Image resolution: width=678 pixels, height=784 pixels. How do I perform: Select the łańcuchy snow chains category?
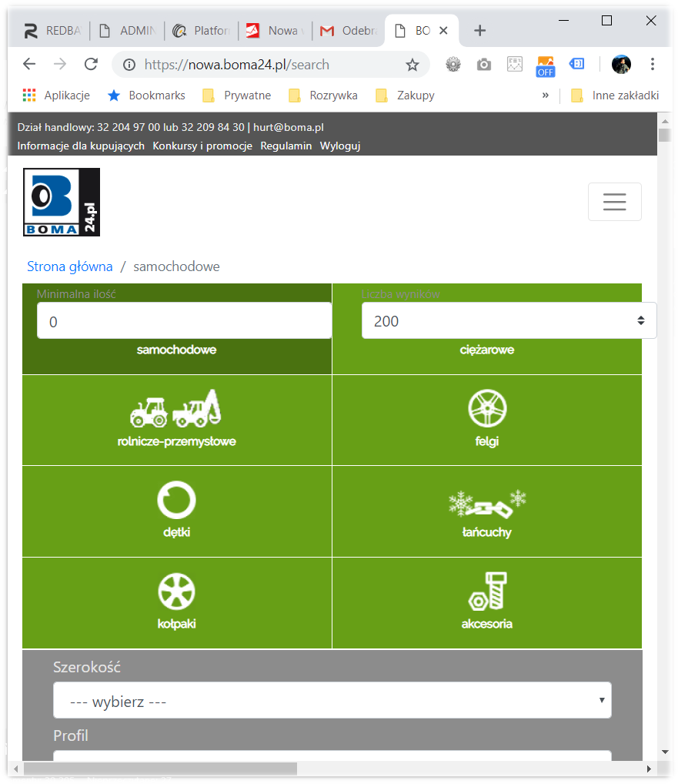pyautogui.click(x=487, y=504)
